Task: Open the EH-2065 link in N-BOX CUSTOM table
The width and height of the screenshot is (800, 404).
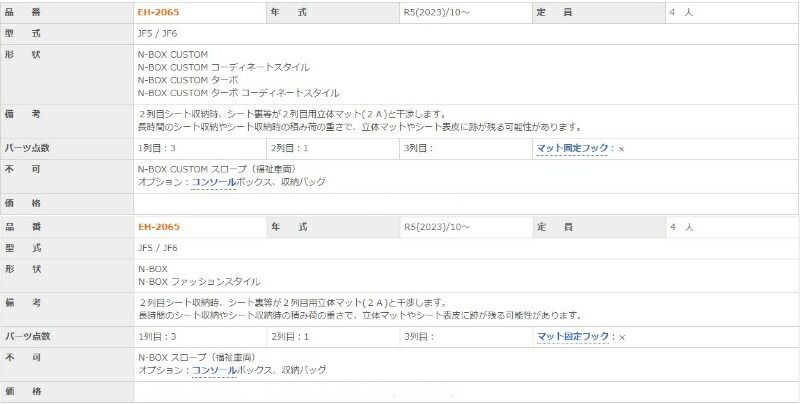Action: [159, 12]
